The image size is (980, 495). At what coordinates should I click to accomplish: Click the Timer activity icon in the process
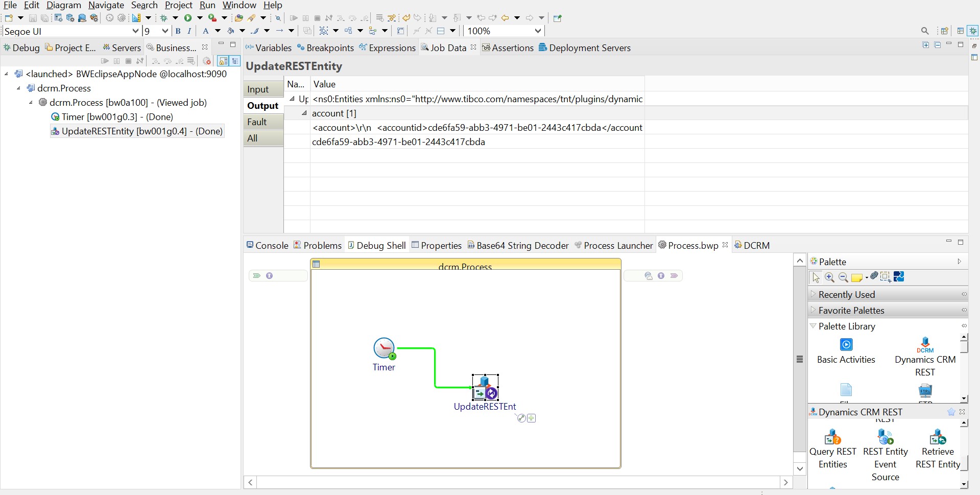click(x=384, y=348)
